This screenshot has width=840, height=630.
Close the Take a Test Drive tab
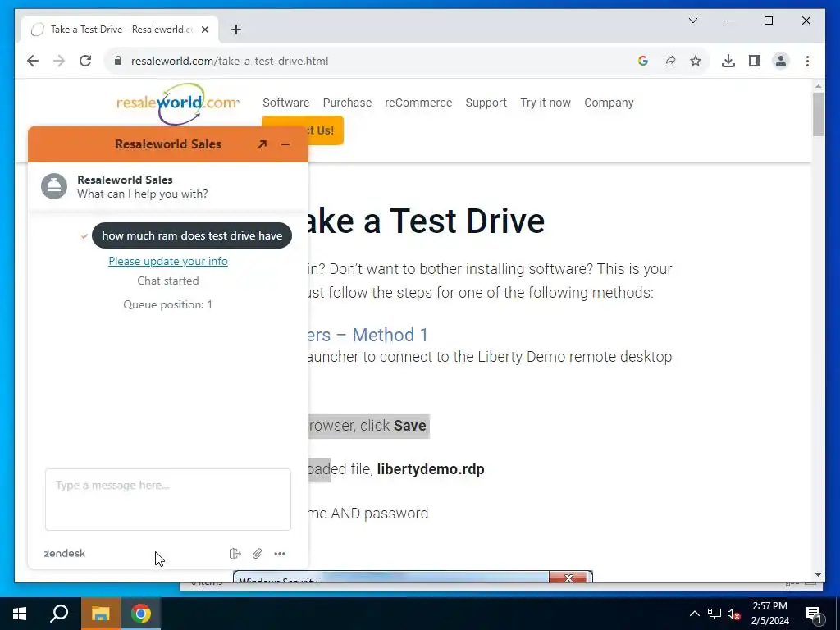pos(204,30)
